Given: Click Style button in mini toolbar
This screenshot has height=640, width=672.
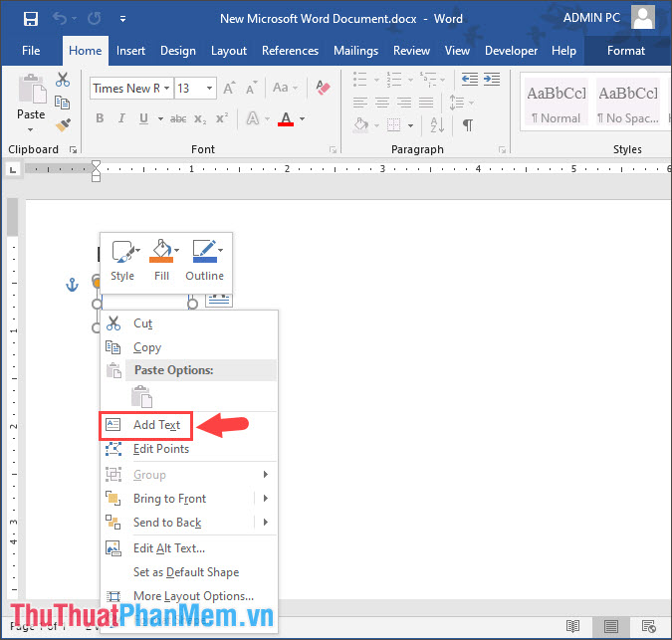Looking at the screenshot, I should [x=122, y=262].
